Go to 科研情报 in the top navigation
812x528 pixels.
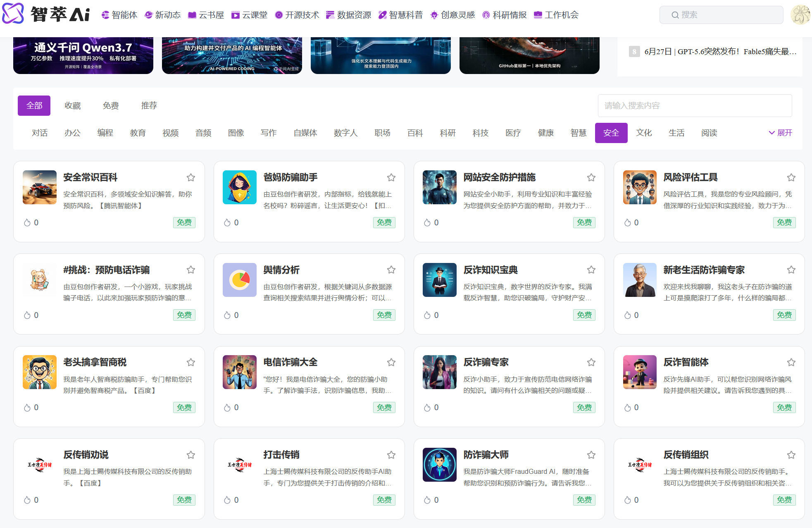coord(505,15)
